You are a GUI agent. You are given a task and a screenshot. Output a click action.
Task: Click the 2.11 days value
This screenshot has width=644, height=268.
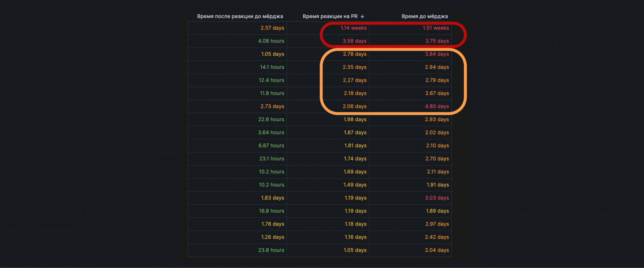pos(438,172)
